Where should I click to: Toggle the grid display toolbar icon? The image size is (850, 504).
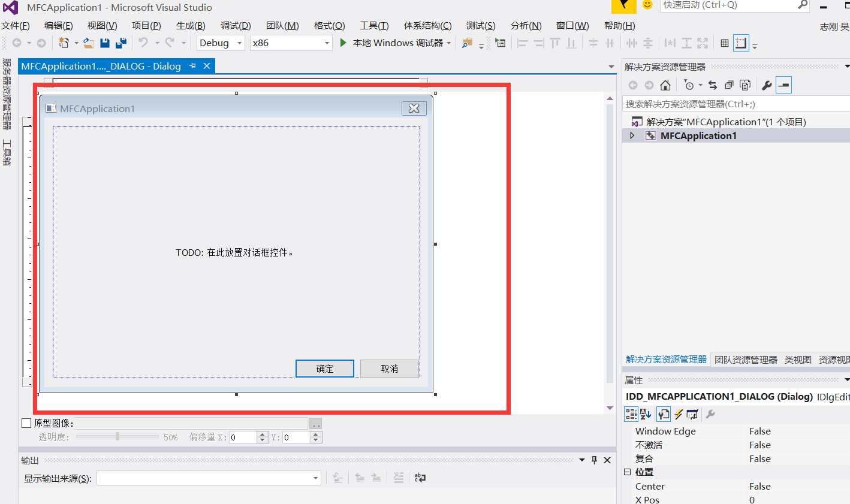pyautogui.click(x=725, y=43)
